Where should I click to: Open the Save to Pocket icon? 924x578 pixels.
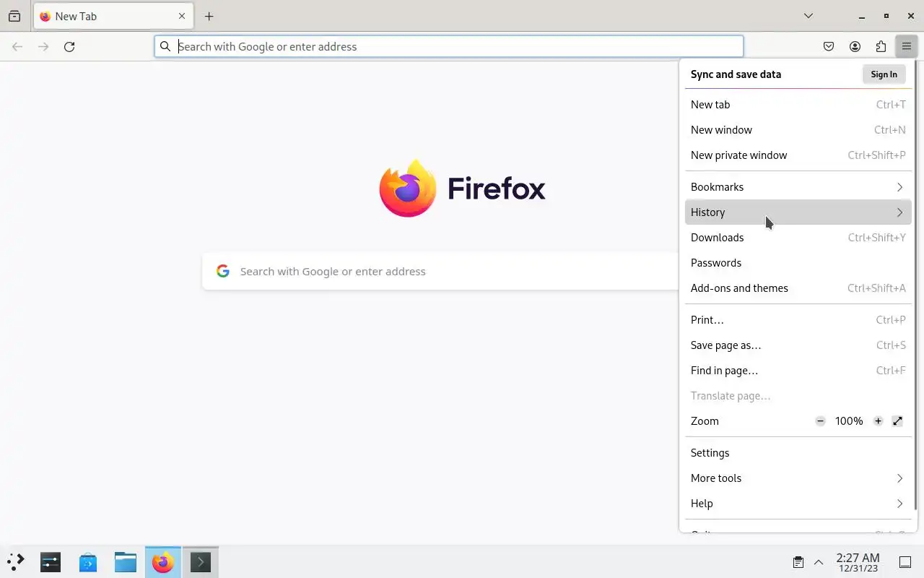pos(829,46)
